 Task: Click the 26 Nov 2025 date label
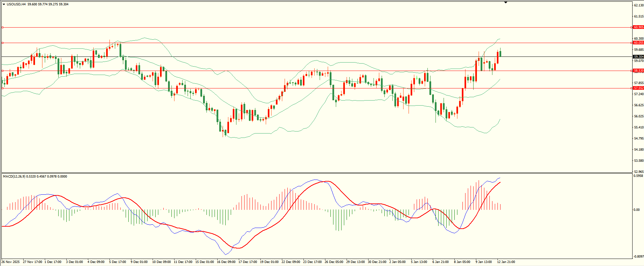pyautogui.click(x=10, y=262)
